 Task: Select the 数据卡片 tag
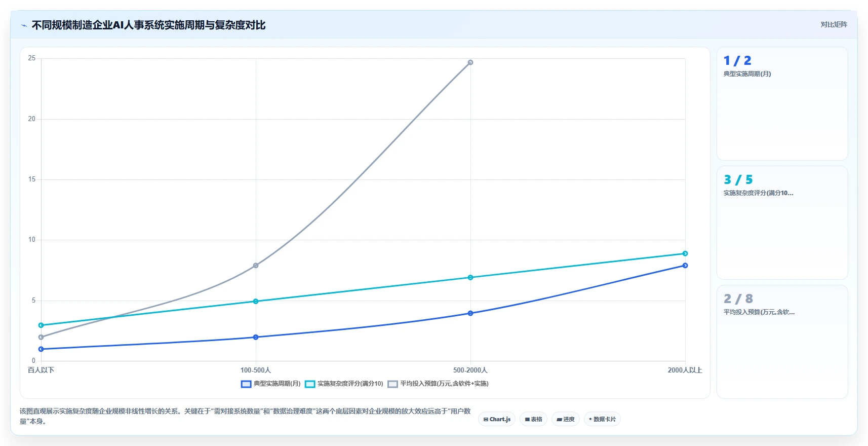click(602, 419)
